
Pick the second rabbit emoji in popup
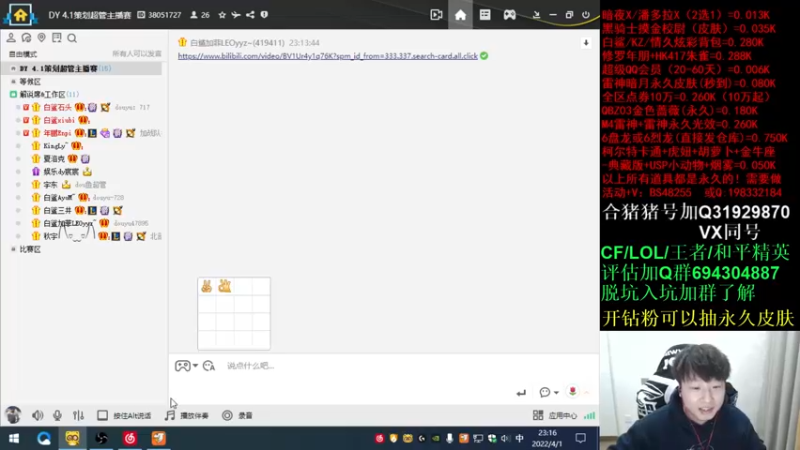click(224, 286)
